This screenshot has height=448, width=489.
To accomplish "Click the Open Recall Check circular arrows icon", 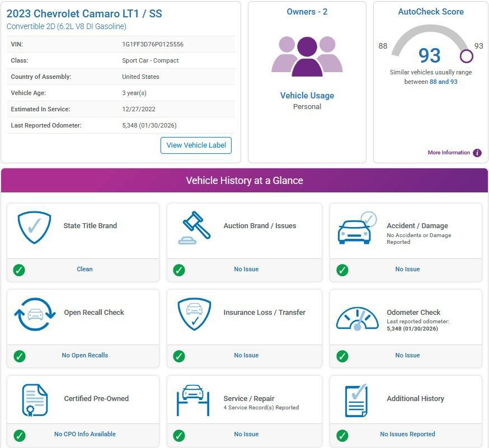I will pyautogui.click(x=35, y=314).
